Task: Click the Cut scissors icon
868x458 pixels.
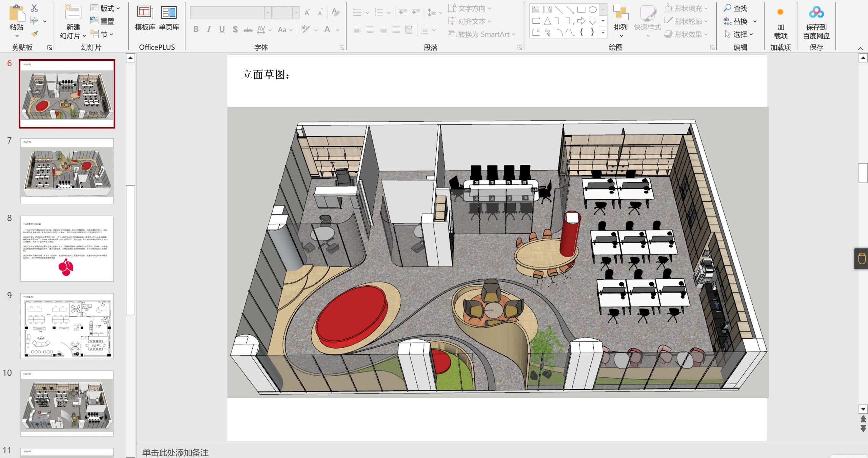Action: pos(34,8)
